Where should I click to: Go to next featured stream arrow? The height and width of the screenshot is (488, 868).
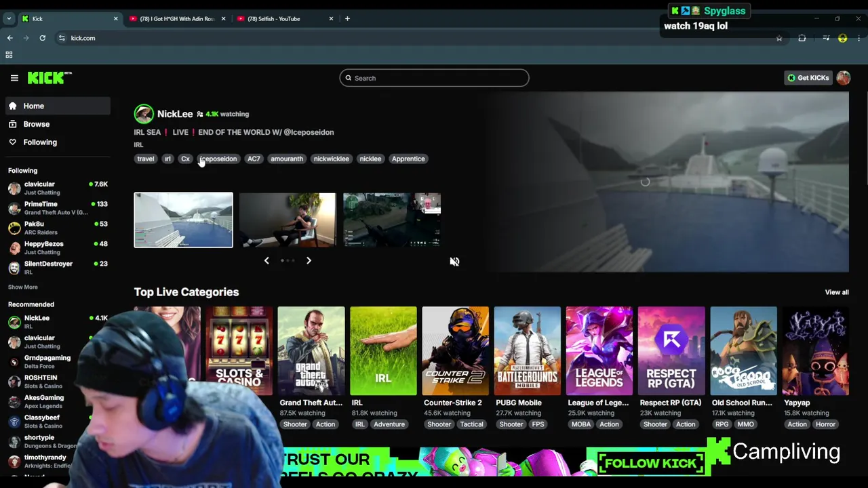tap(309, 260)
